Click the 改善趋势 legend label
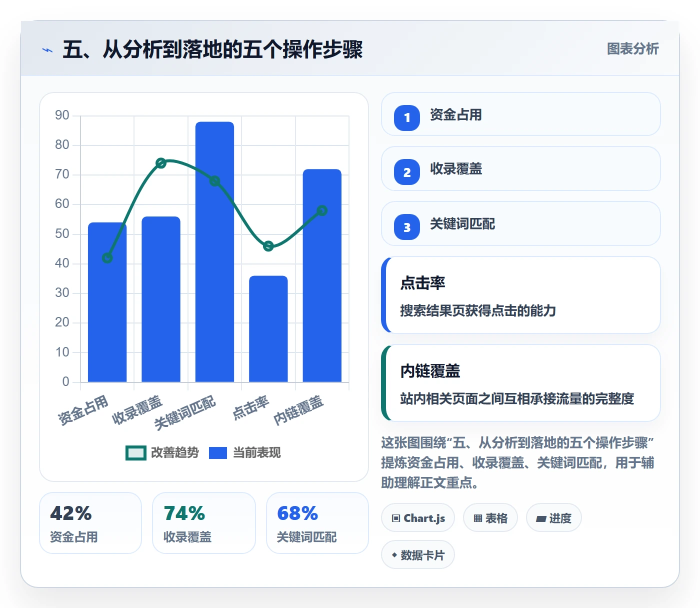700x608 pixels. coord(175,452)
